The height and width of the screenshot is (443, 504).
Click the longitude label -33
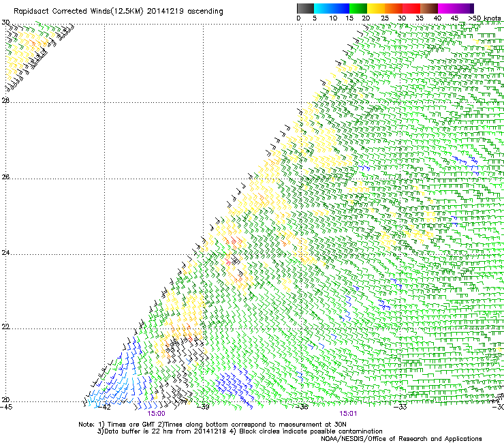tap(400, 407)
